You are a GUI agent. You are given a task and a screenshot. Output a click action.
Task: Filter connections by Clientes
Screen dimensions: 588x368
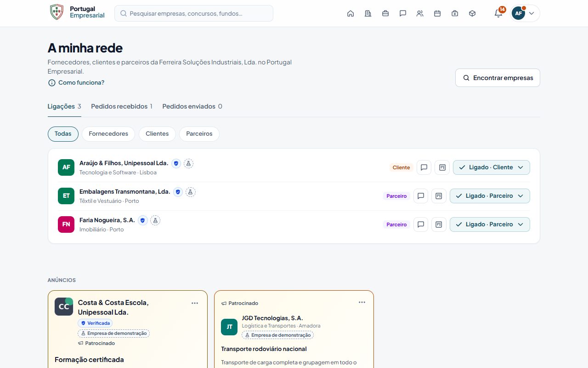(157, 134)
